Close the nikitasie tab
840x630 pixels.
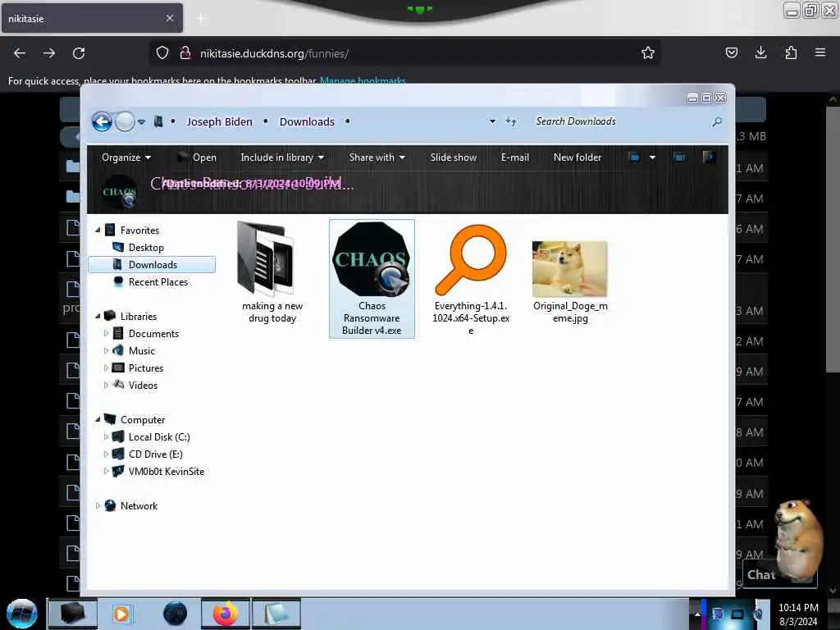click(x=170, y=18)
